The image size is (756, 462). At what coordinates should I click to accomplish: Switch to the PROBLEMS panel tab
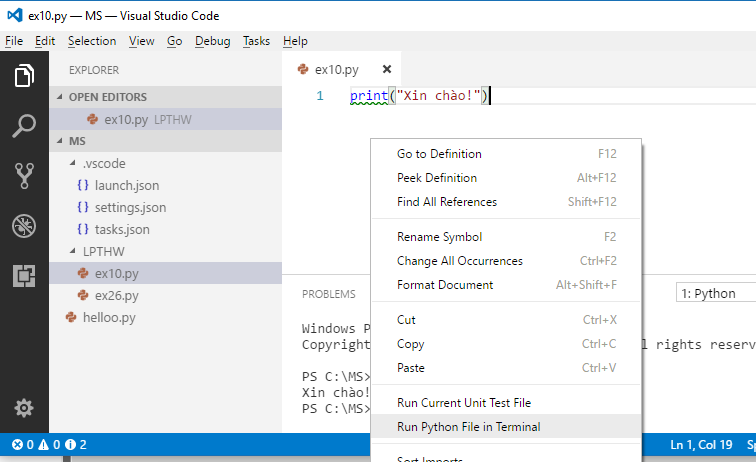click(329, 294)
